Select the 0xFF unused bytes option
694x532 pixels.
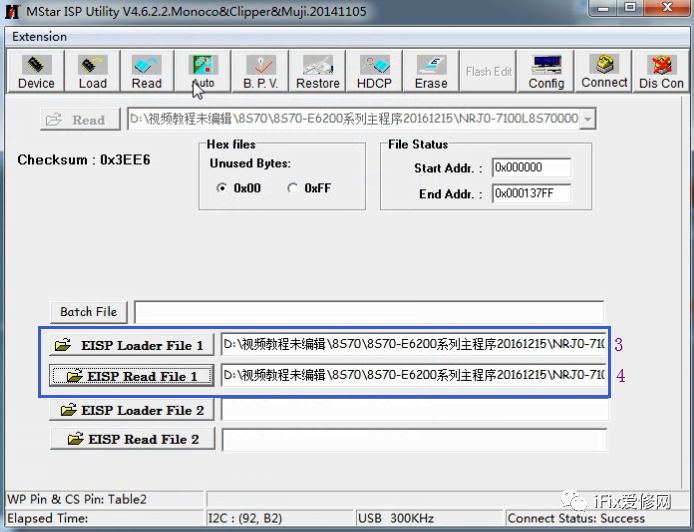[309, 188]
